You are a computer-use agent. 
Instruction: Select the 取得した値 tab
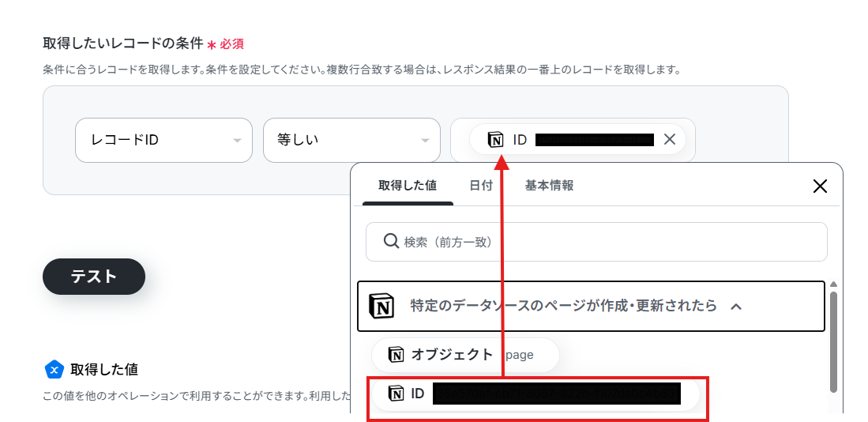coord(408,186)
